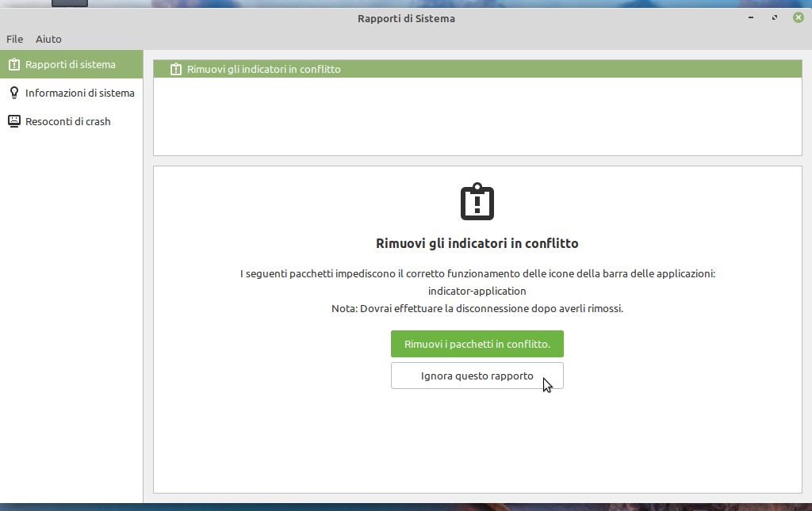Image resolution: width=812 pixels, height=511 pixels.
Task: Open the Aiuto menu
Action: coord(48,39)
